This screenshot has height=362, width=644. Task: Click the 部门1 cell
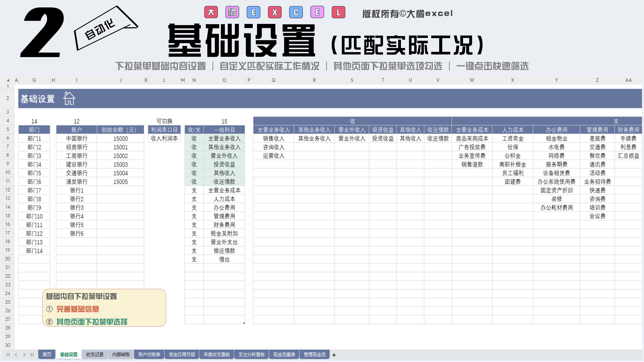(x=34, y=138)
